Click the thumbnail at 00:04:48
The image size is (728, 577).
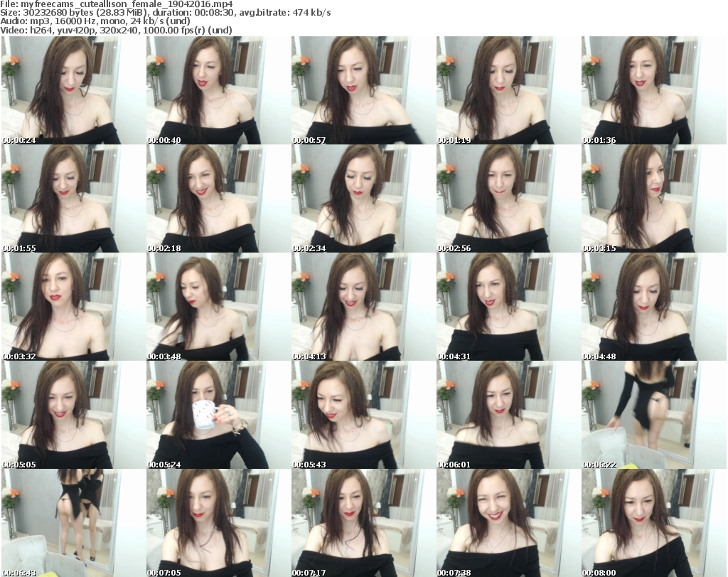[x=654, y=307]
